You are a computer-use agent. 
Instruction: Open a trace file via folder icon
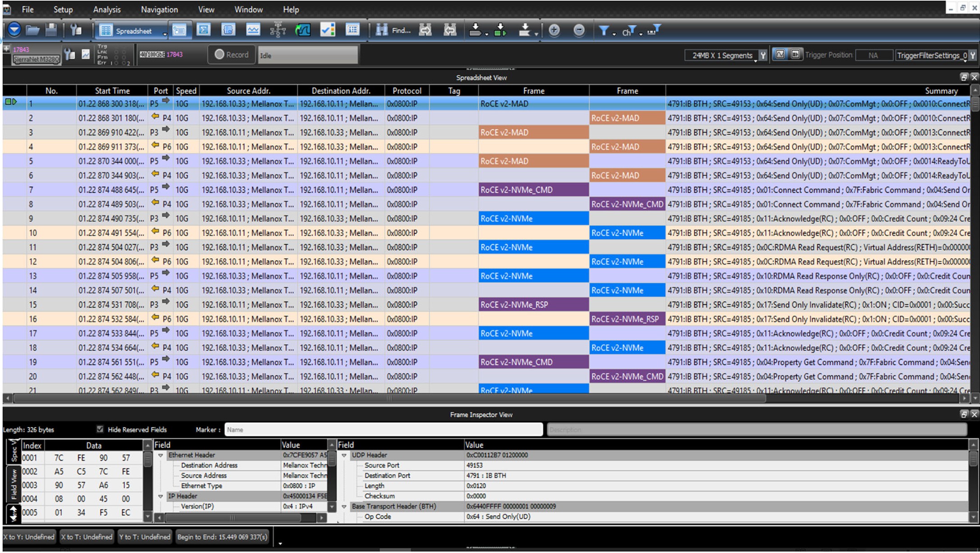(32, 30)
